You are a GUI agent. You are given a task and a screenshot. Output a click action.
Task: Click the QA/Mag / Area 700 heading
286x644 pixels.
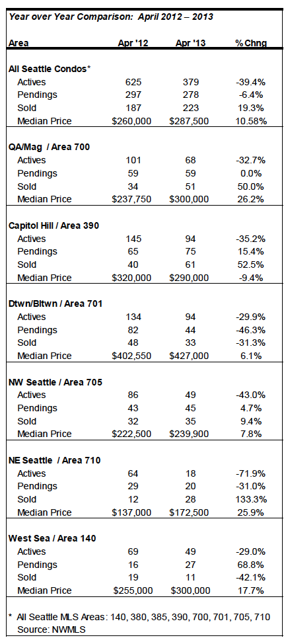click(x=48, y=147)
